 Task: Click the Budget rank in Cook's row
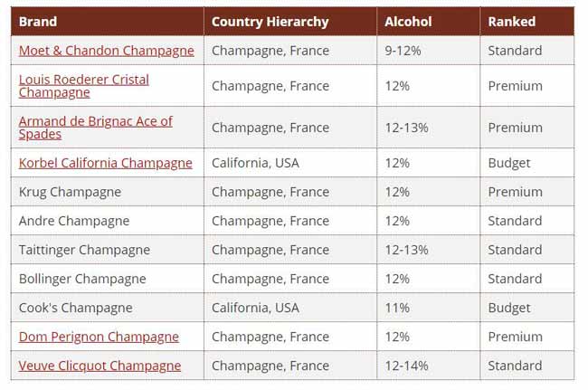tap(509, 309)
